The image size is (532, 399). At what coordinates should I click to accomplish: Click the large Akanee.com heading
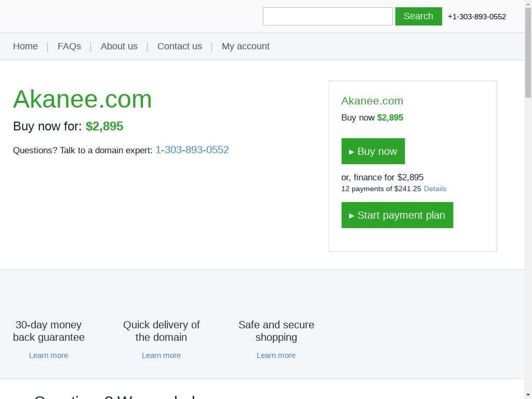[83, 99]
